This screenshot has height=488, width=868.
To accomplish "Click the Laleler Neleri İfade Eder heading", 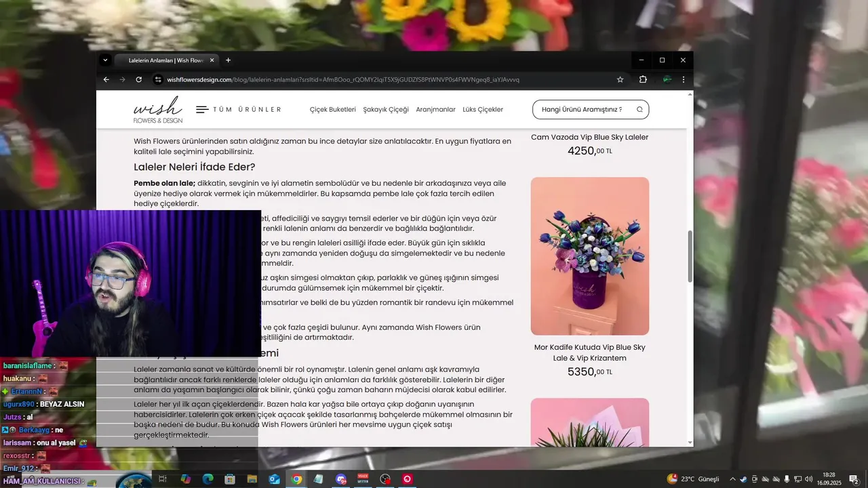I will [194, 167].
